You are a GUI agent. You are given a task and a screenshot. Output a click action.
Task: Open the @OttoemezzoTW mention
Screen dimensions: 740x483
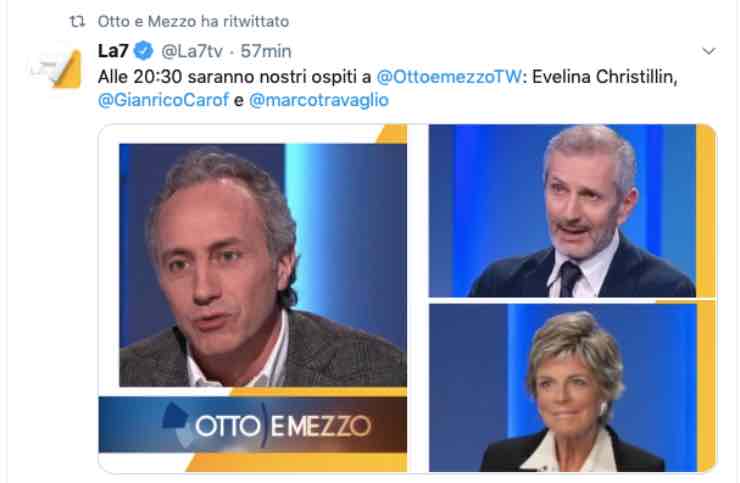point(449,76)
